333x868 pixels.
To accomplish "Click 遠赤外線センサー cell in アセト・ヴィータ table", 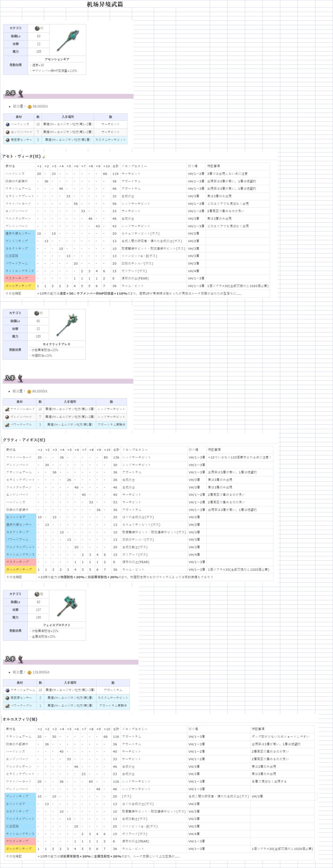I will click(x=20, y=233).
